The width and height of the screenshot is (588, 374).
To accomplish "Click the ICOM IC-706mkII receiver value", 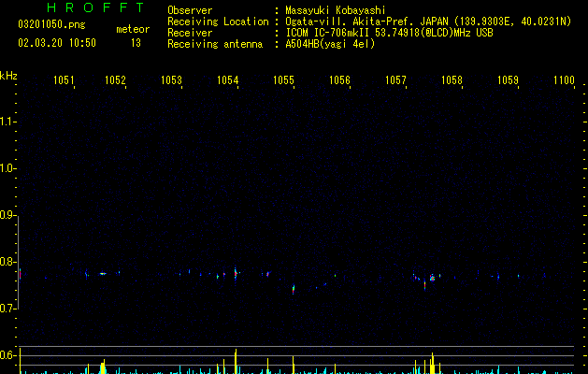I will pos(389,33).
